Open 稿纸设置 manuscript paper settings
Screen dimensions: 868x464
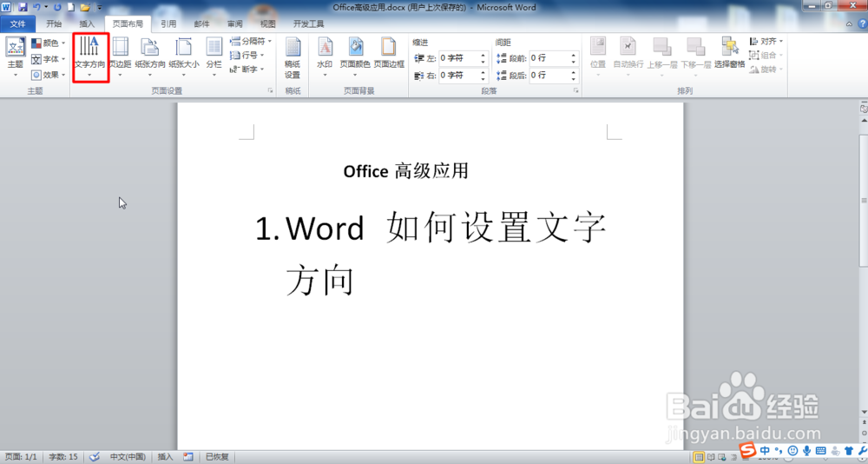(293, 57)
